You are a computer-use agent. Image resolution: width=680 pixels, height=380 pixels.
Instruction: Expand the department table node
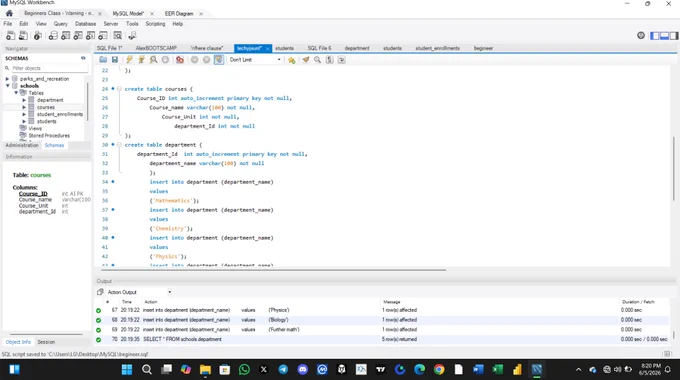point(24,100)
